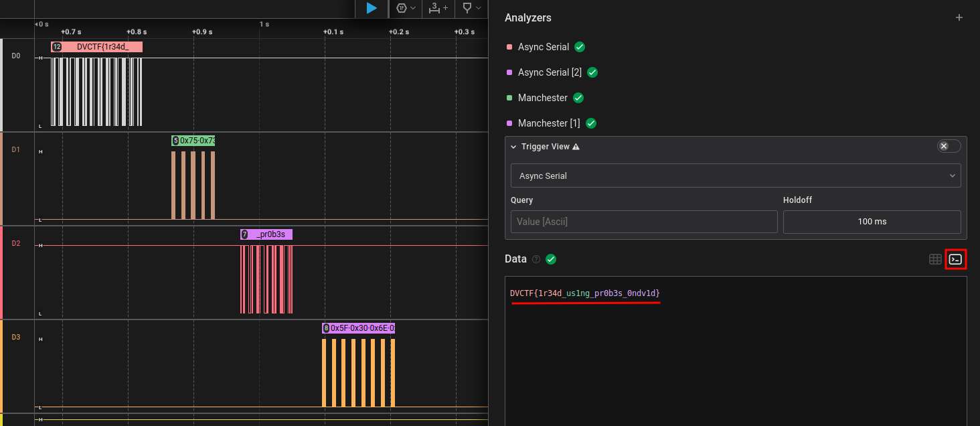Screen dimensions: 980x426
Task: Select the Async Serial [2] analyzer
Action: point(550,72)
